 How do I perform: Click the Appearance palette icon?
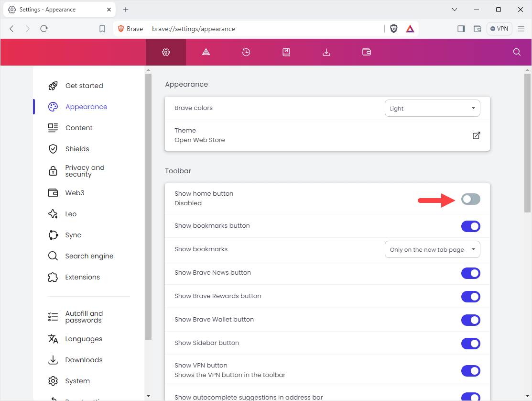pos(53,107)
